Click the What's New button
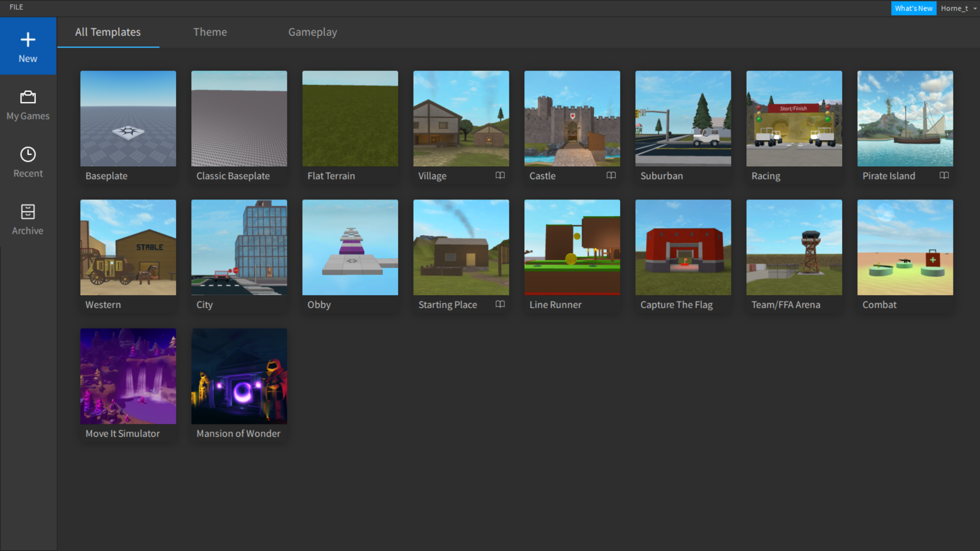The height and width of the screenshot is (551, 980). click(914, 8)
